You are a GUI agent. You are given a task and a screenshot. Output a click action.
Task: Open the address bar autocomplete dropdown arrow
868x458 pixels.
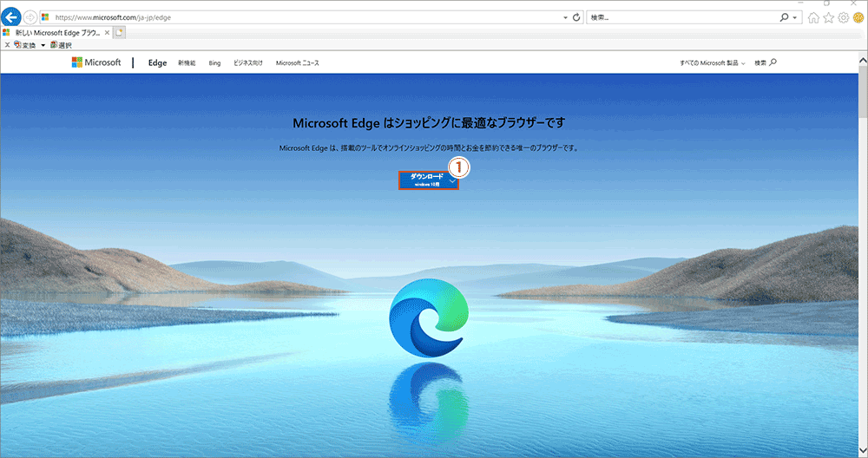coord(565,17)
